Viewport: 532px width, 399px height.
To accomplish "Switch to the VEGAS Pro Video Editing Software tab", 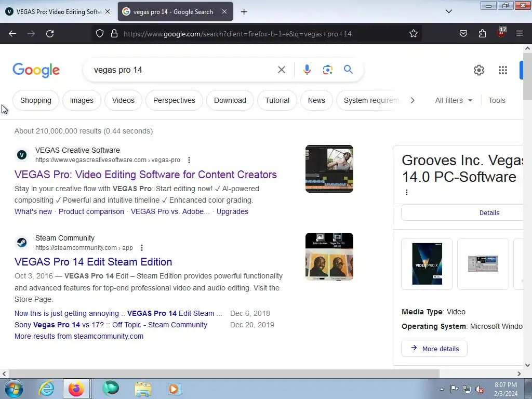I will pos(58,11).
